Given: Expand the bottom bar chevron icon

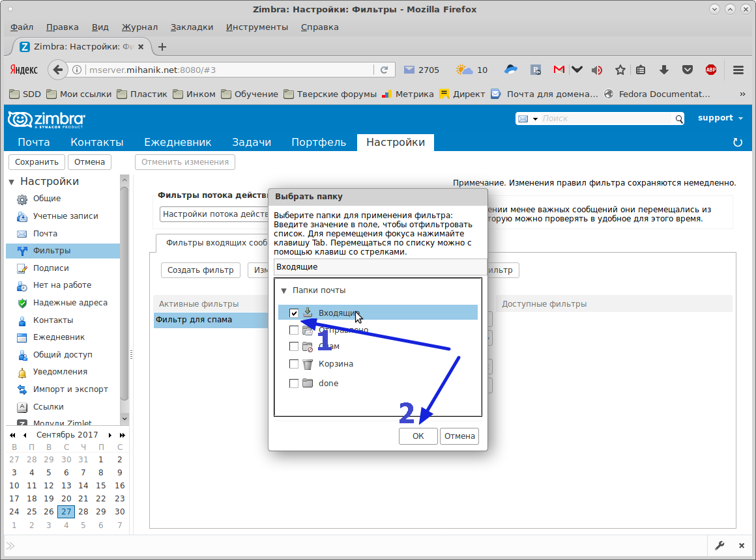Looking at the screenshot, I should [10, 546].
